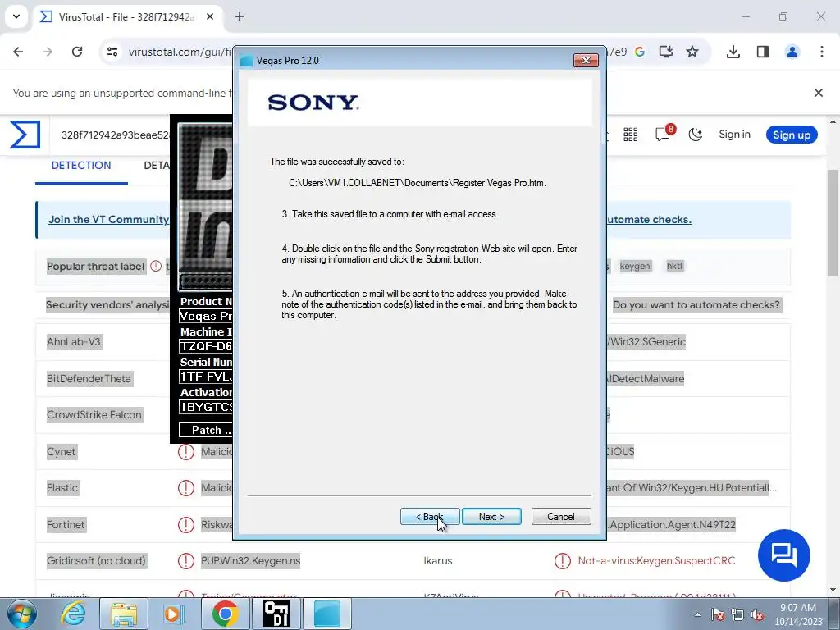This screenshot has width=840, height=630.
Task: Click Next in the Vegas Pro wizard
Action: click(x=491, y=517)
